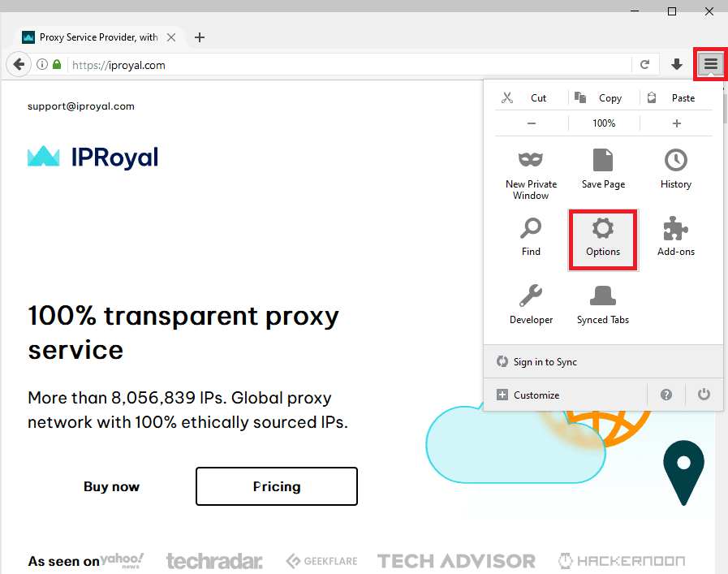Open a new tab with plus button
Viewport: 728px width, 574px height.
click(x=200, y=37)
